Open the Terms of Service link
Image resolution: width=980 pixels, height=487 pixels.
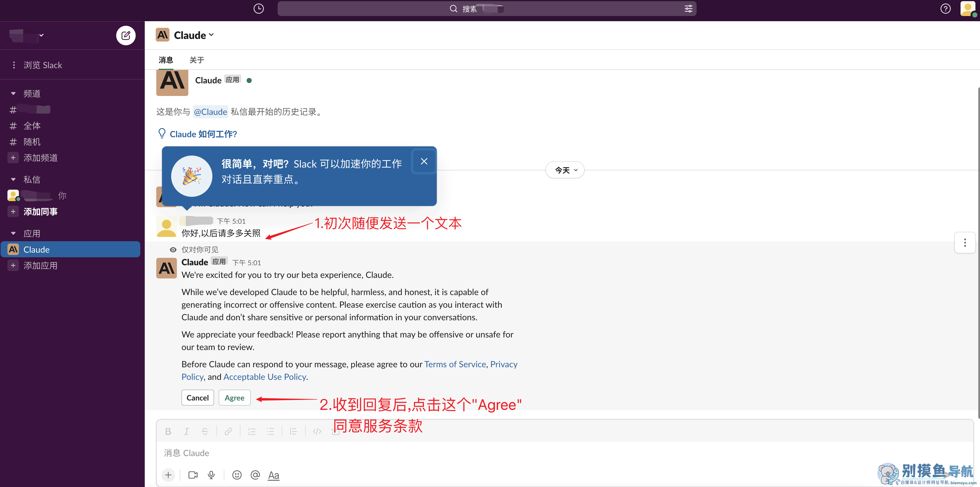(455, 364)
